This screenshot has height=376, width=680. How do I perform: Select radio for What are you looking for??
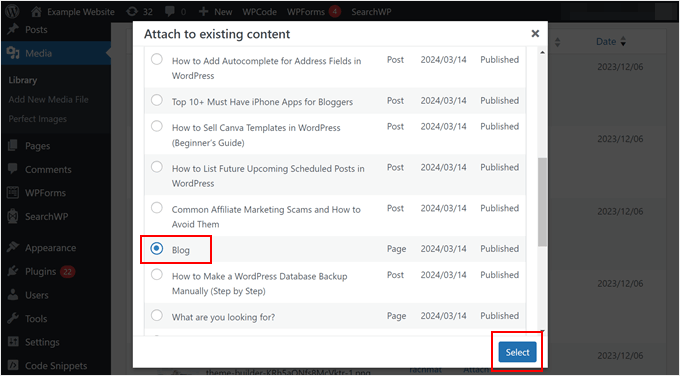pos(157,315)
